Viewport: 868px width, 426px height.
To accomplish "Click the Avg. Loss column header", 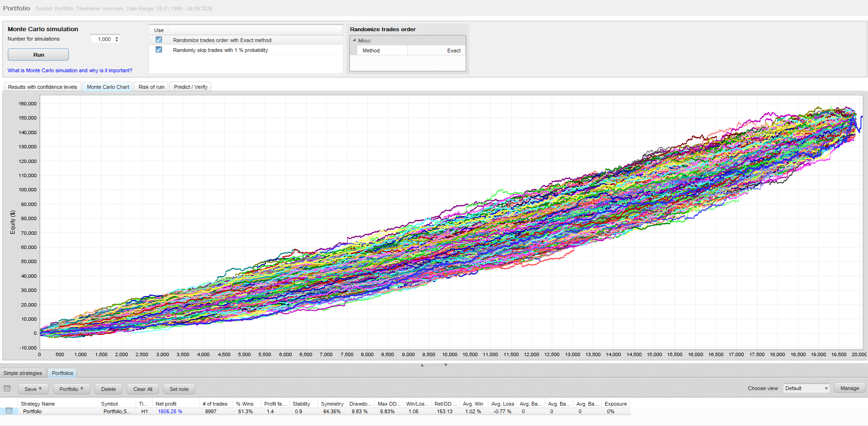I will coord(503,404).
